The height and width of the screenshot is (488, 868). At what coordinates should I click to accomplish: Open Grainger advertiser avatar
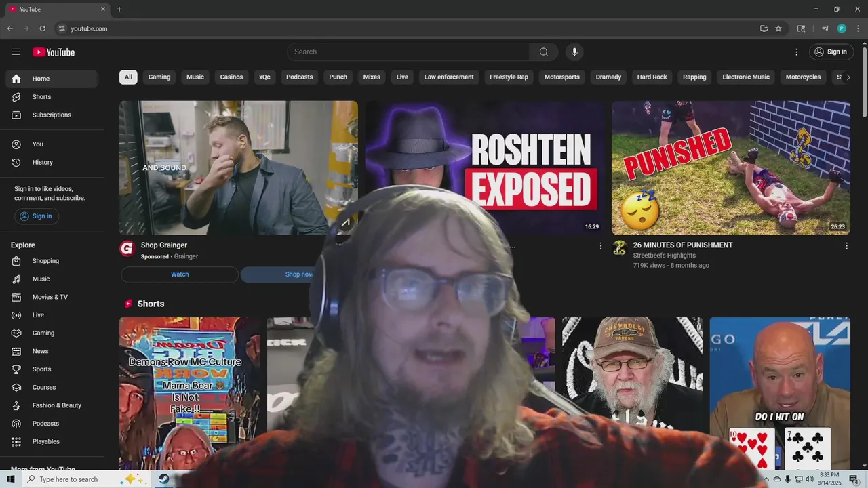click(x=127, y=248)
